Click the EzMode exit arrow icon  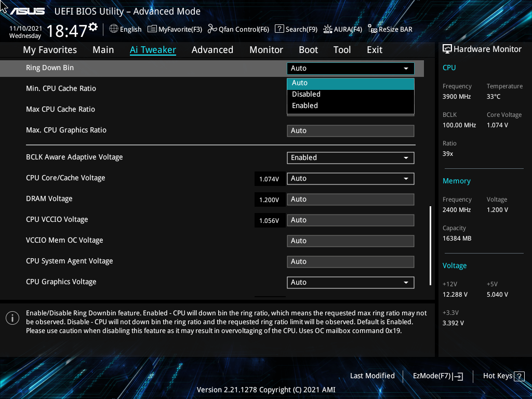tap(458, 376)
